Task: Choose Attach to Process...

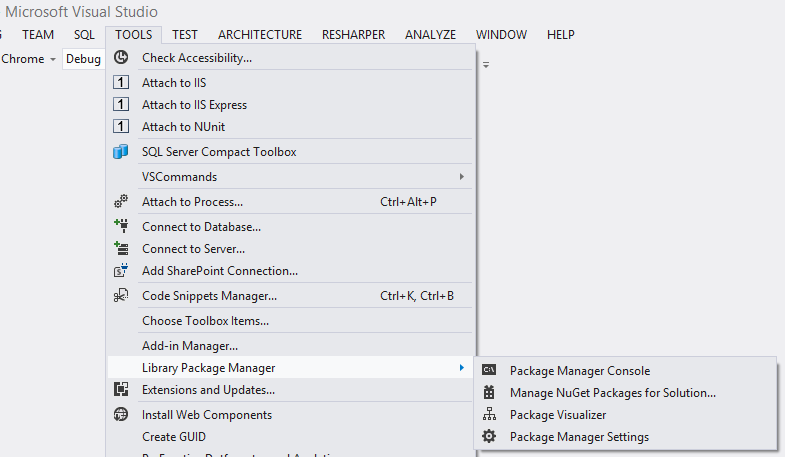Action: click(291, 202)
